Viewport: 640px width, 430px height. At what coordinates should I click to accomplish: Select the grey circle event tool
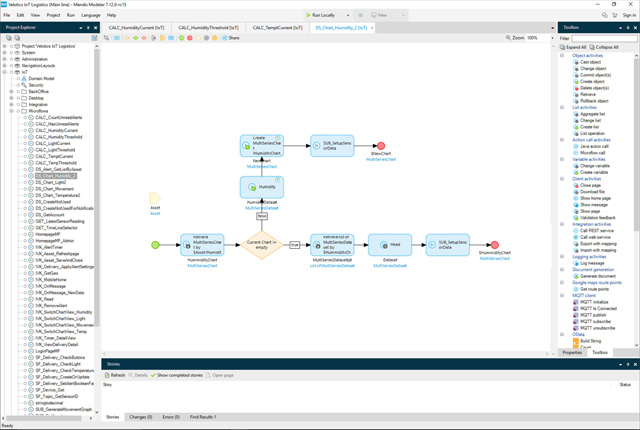(x=207, y=38)
